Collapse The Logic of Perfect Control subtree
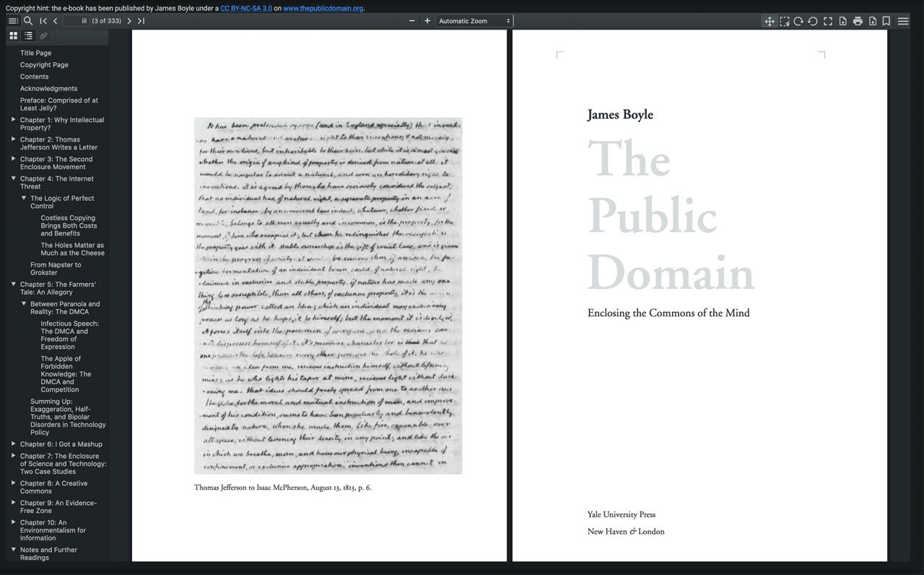 (x=24, y=197)
